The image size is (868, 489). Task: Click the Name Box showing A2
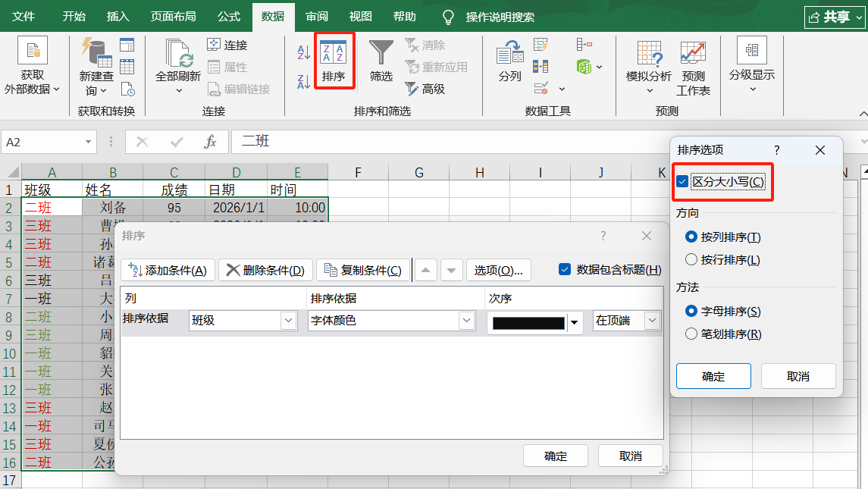coord(45,142)
